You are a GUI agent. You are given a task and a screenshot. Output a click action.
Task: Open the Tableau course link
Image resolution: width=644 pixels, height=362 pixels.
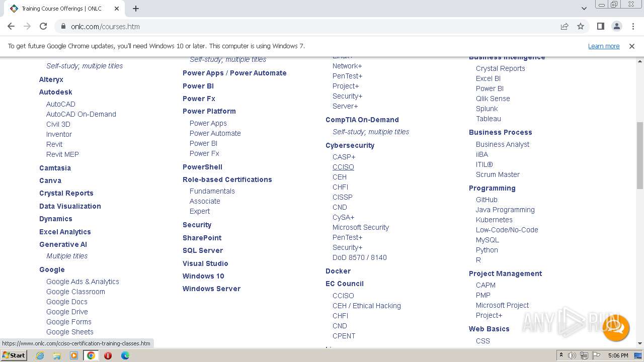tap(489, 119)
